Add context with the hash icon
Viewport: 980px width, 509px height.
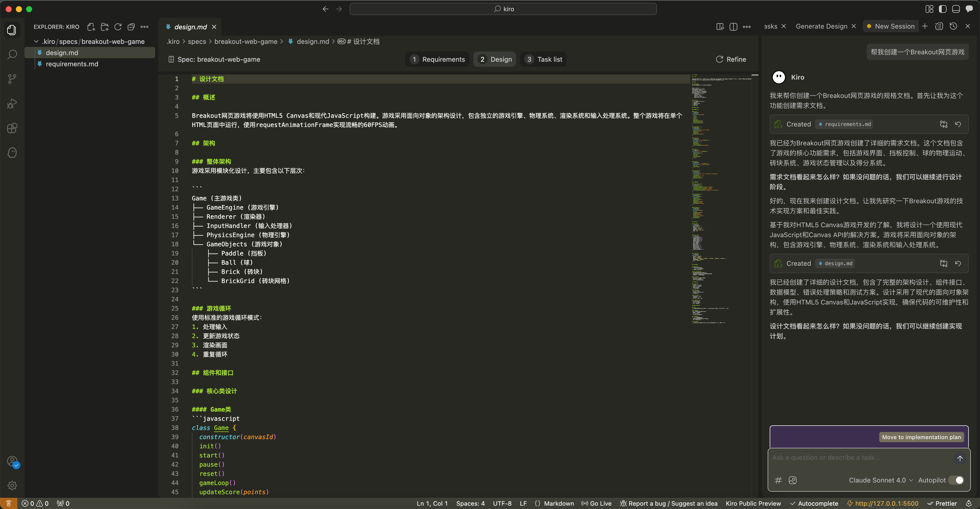pos(778,480)
